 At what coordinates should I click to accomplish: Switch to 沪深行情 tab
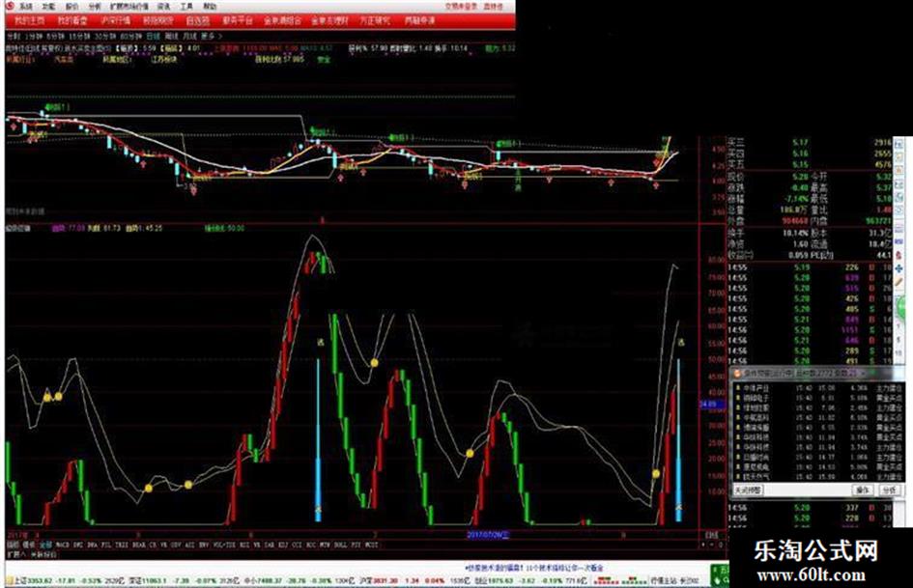pos(115,21)
